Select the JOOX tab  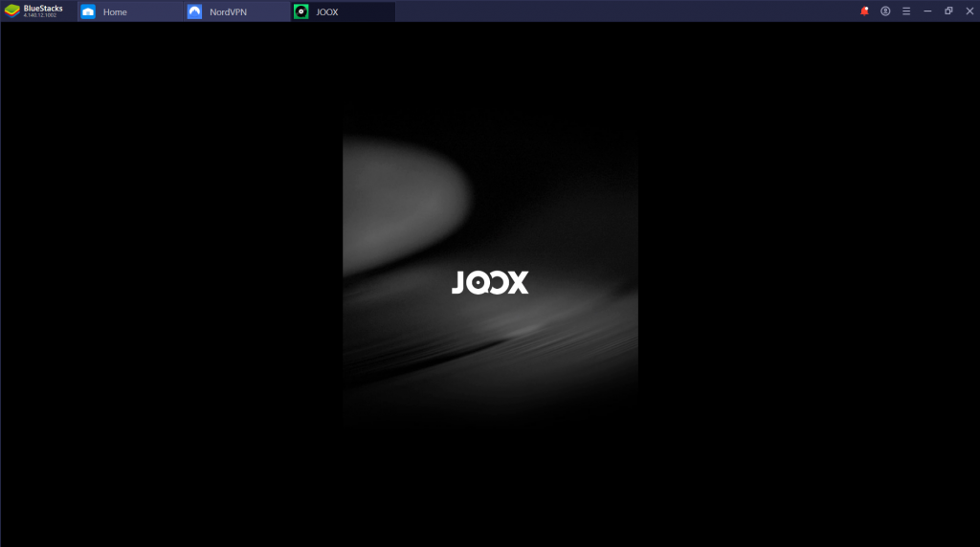tap(343, 11)
